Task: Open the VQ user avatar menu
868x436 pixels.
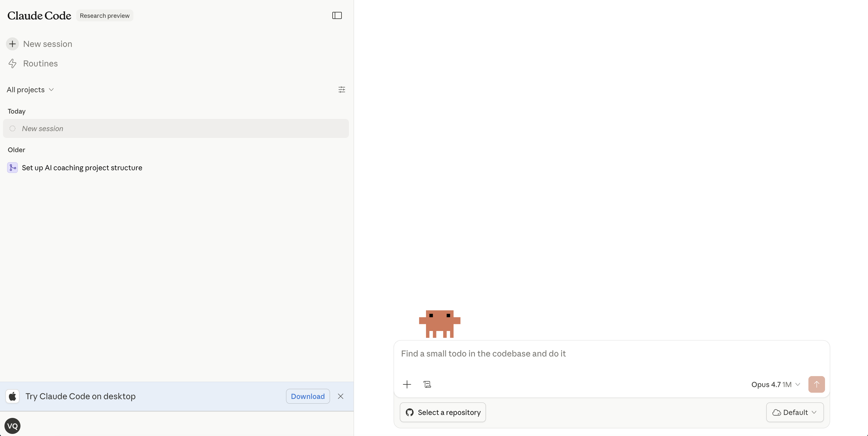Action: pyautogui.click(x=12, y=426)
